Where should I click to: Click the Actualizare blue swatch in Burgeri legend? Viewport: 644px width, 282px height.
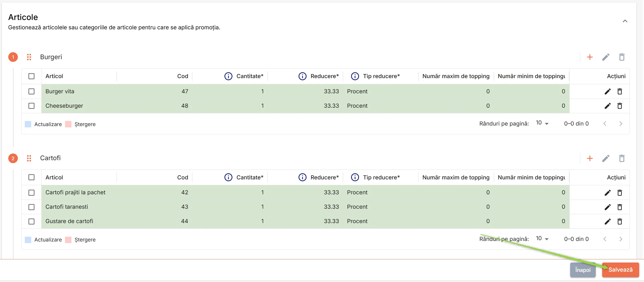28,124
